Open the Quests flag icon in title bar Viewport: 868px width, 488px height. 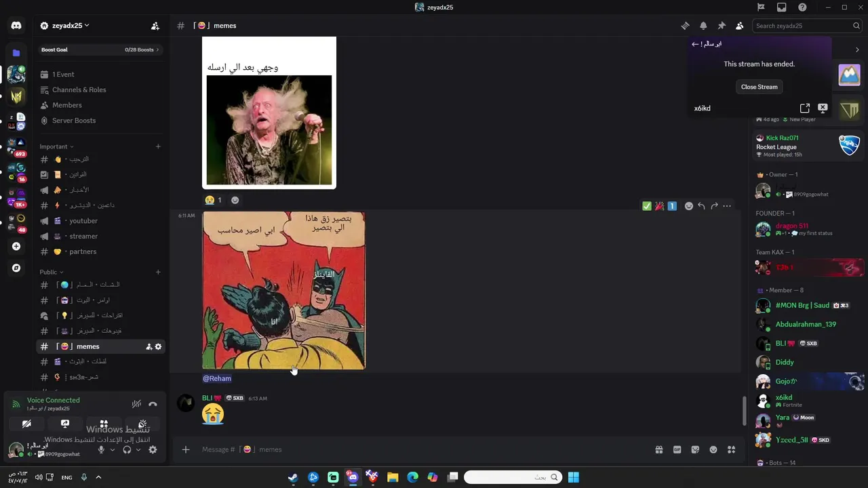point(761,7)
